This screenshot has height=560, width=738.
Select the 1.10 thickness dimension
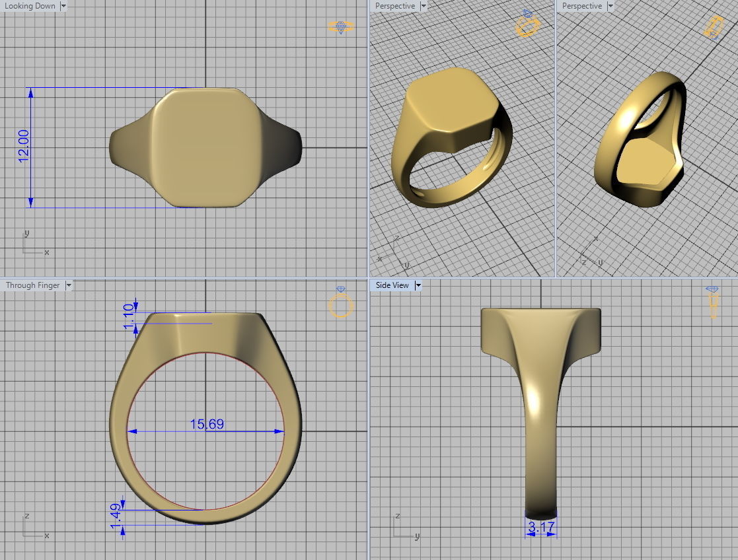point(128,317)
